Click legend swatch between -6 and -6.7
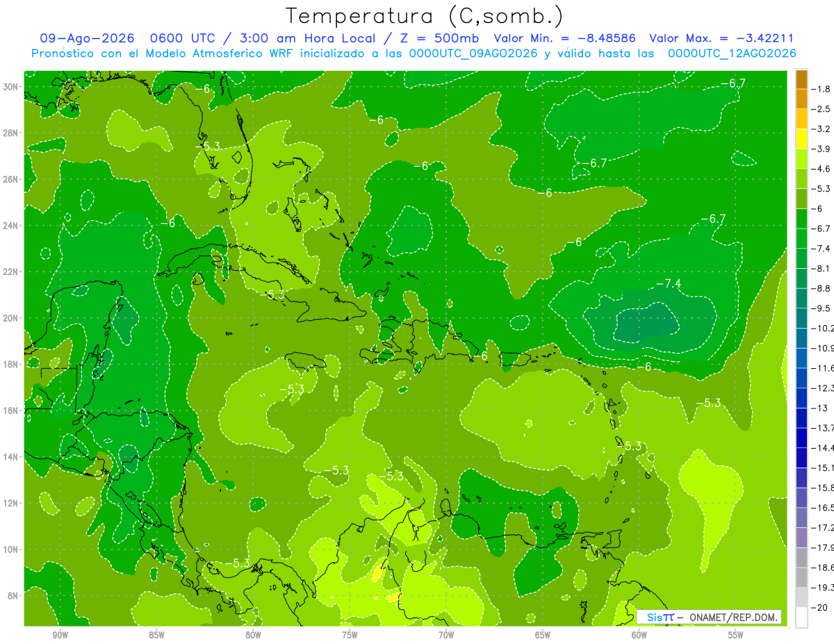 [x=801, y=219]
